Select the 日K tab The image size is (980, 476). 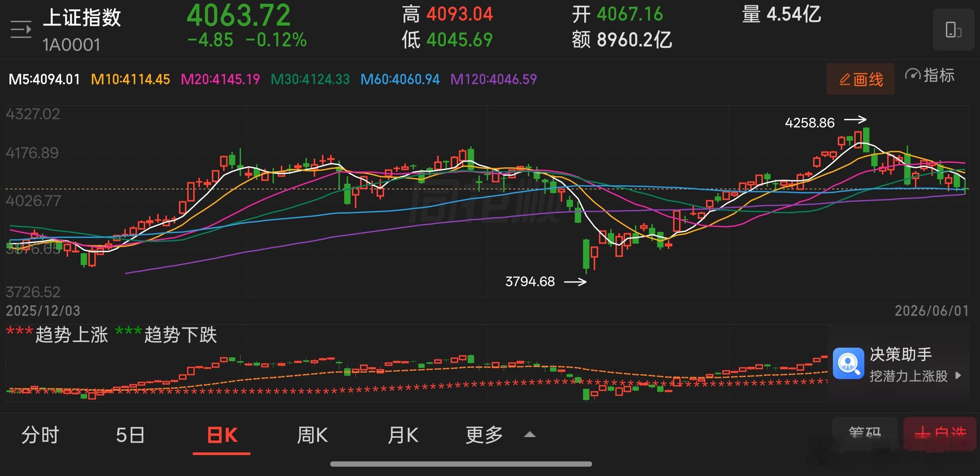click(223, 435)
